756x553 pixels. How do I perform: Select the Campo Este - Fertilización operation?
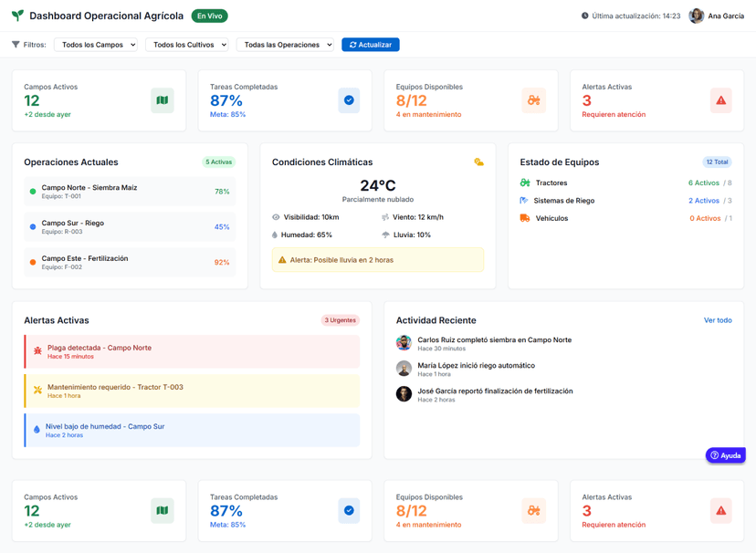point(130,262)
